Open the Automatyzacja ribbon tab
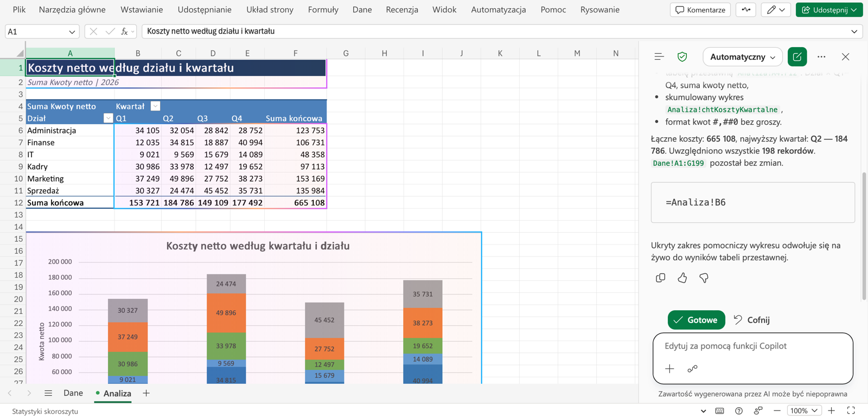The height and width of the screenshot is (417, 868). [x=499, y=10]
